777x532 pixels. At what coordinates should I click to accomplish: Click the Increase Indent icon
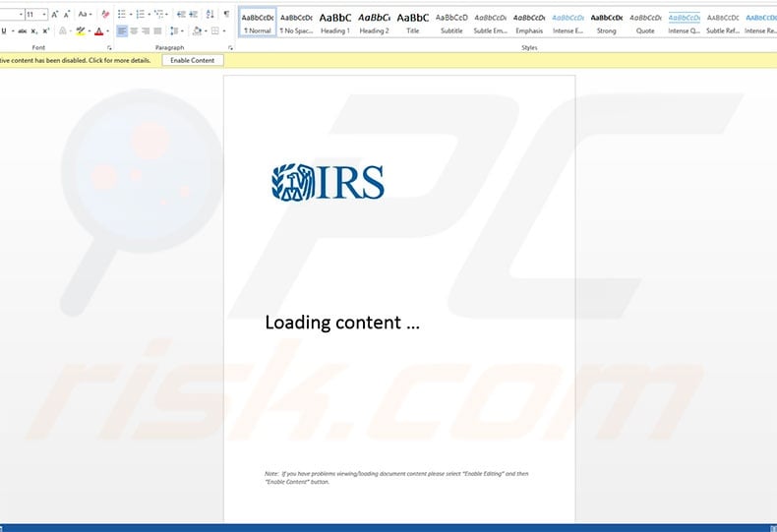(x=193, y=15)
